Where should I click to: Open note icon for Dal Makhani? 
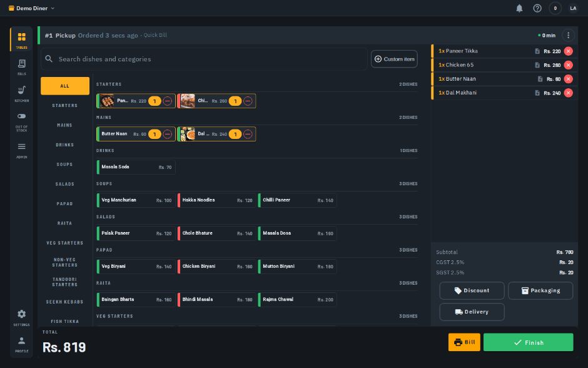point(537,93)
